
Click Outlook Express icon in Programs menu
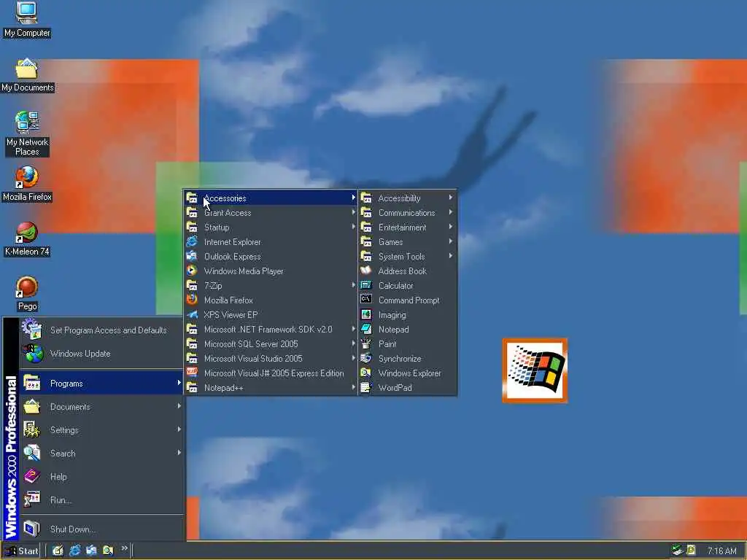[192, 256]
